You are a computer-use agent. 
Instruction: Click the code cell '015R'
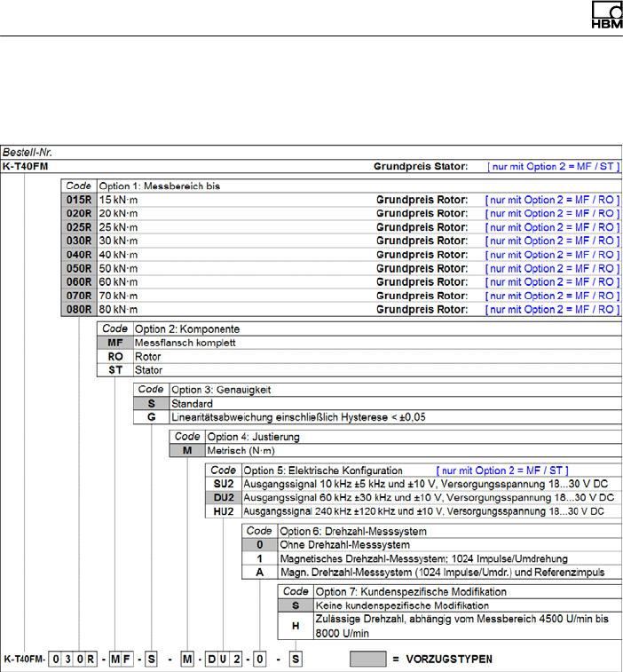click(79, 200)
